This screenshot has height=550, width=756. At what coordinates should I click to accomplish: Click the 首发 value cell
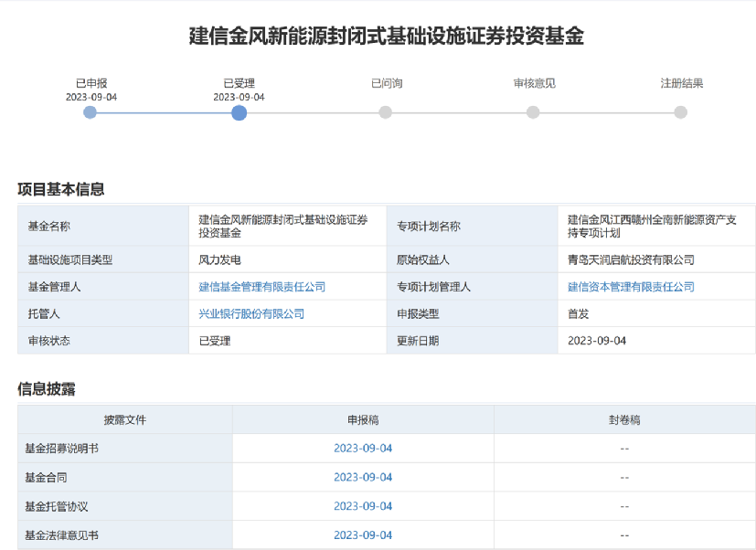[656, 313]
